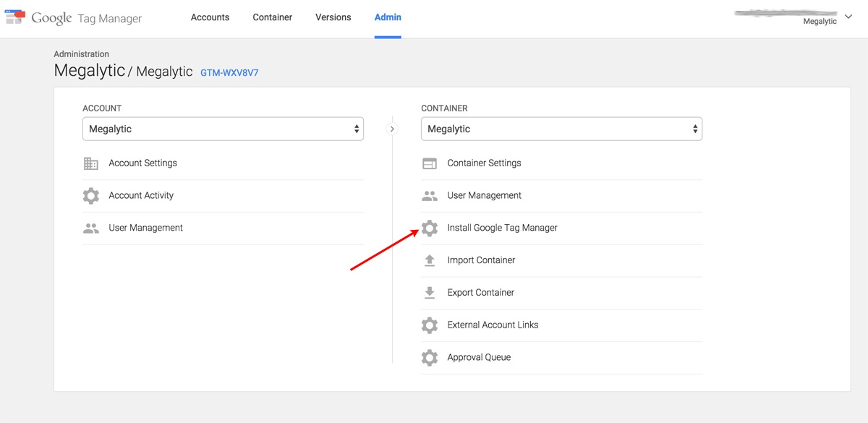Click the GTM-WXV8V7 container ID link
Screen dimensions: 868x423
point(229,73)
